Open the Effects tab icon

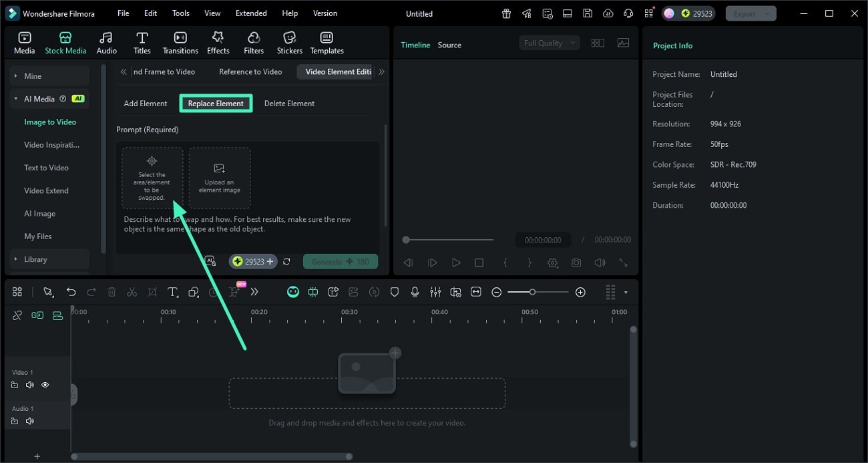218,37
